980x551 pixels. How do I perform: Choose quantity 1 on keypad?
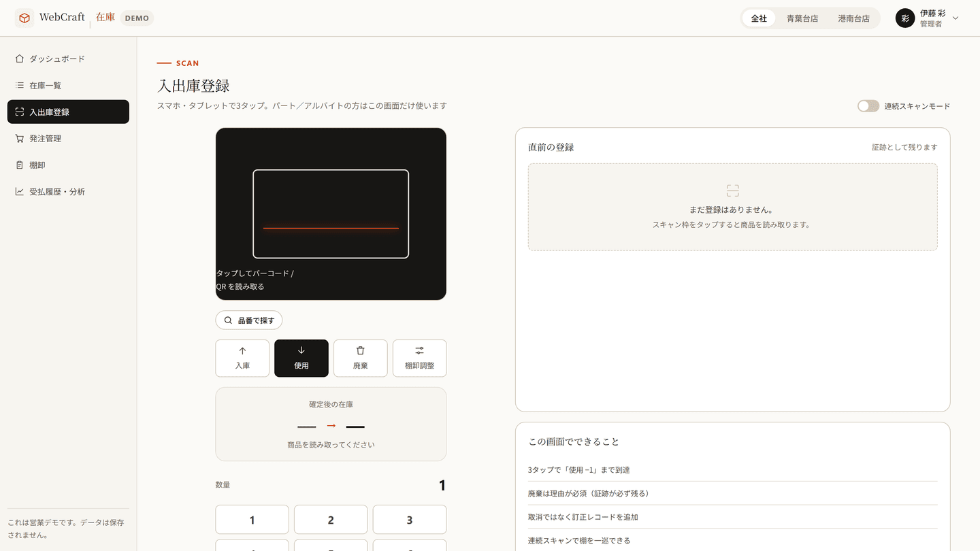coord(252,520)
